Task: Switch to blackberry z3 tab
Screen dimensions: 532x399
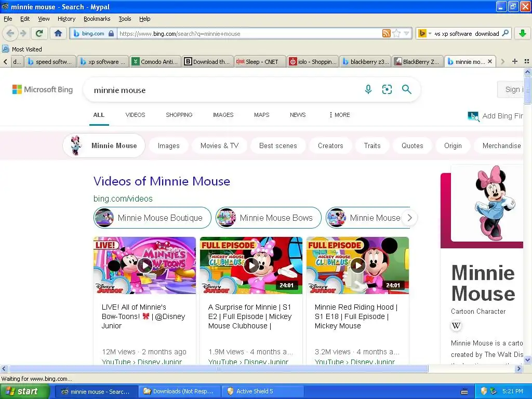Action: pyautogui.click(x=365, y=62)
